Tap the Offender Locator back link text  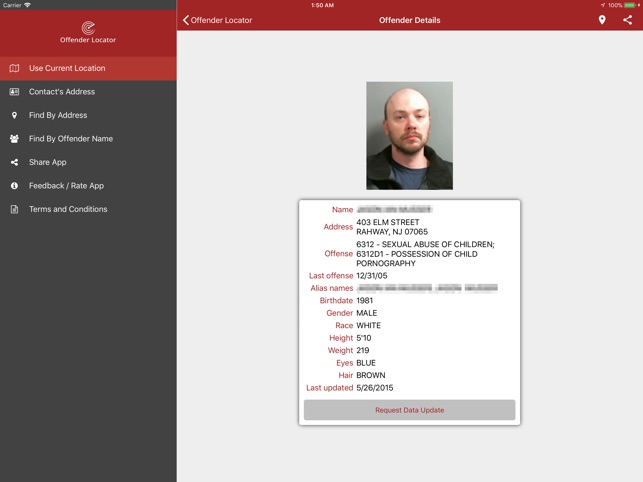(221, 20)
